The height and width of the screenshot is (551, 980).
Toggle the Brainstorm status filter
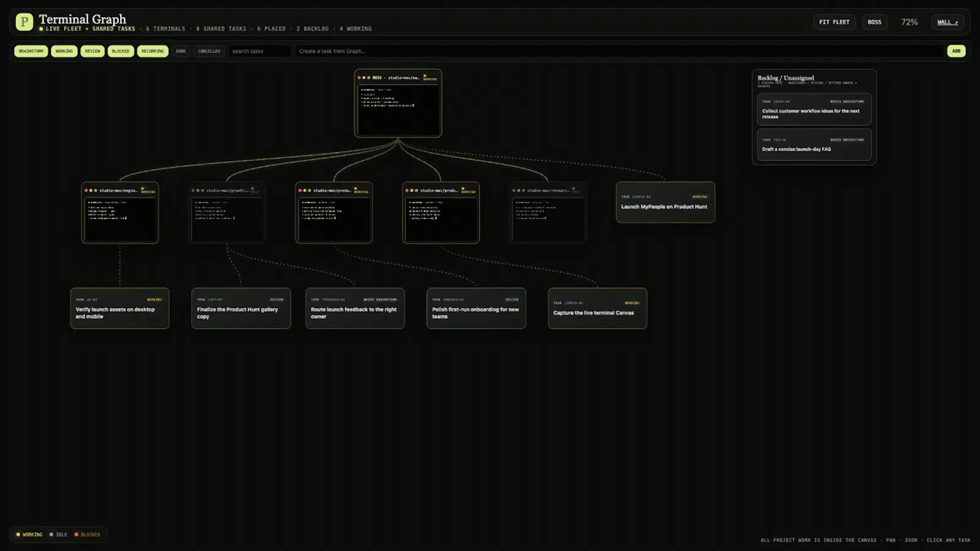click(31, 51)
